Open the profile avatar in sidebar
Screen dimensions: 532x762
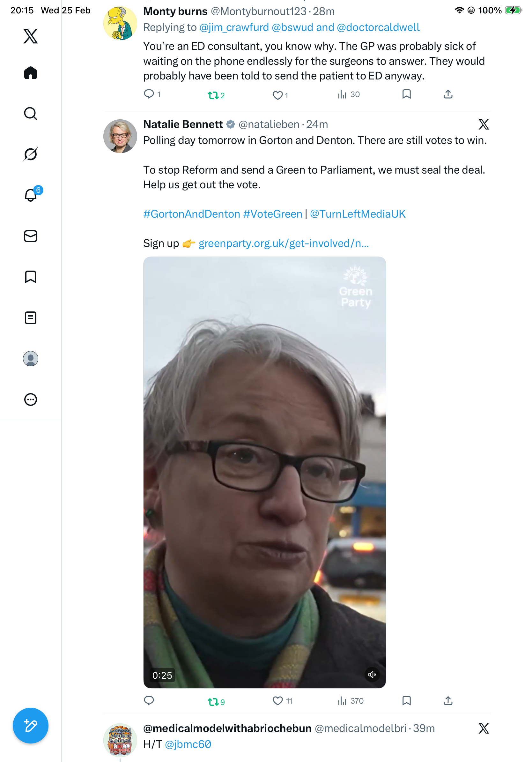[x=31, y=359]
